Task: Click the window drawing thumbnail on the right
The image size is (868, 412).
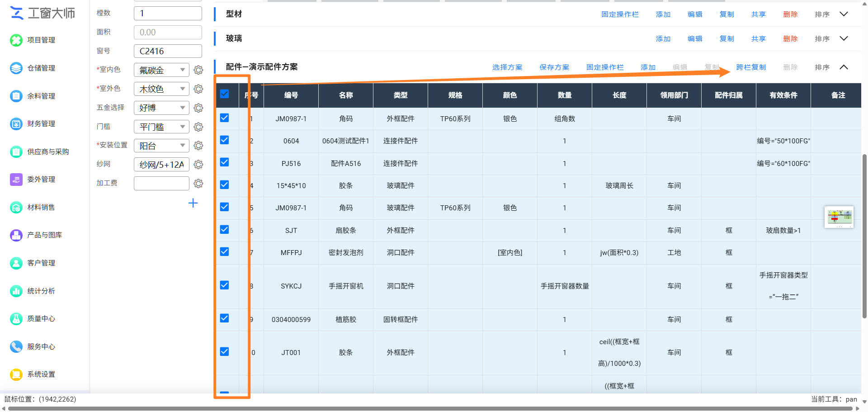Action: click(x=839, y=217)
